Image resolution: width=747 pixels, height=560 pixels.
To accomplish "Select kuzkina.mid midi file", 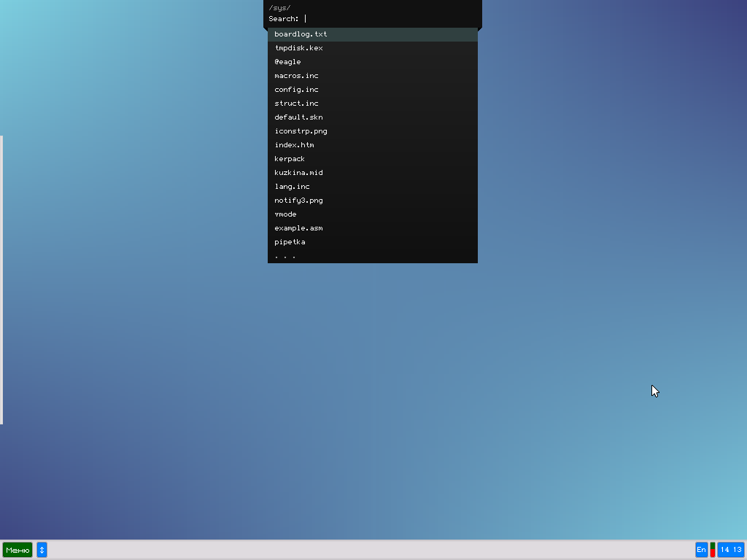I will click(298, 173).
